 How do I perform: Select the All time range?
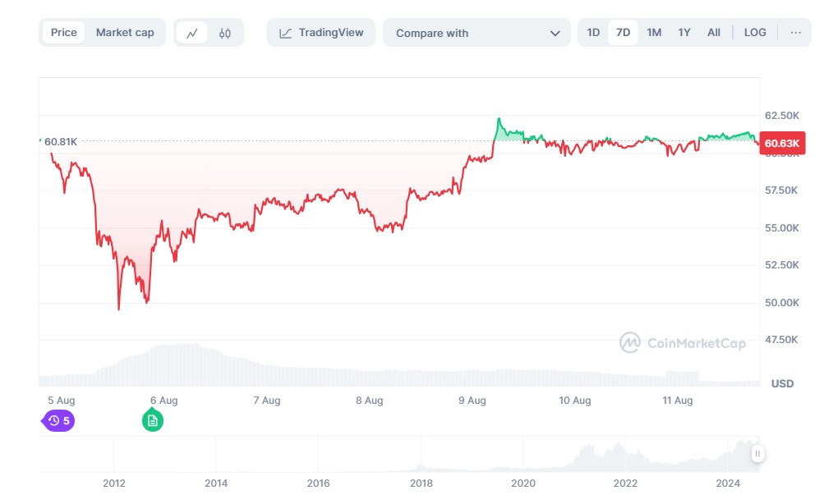(x=714, y=33)
